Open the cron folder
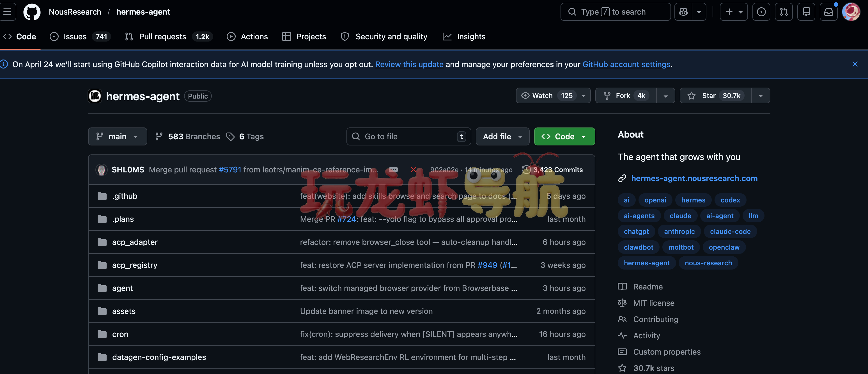 coord(120,334)
